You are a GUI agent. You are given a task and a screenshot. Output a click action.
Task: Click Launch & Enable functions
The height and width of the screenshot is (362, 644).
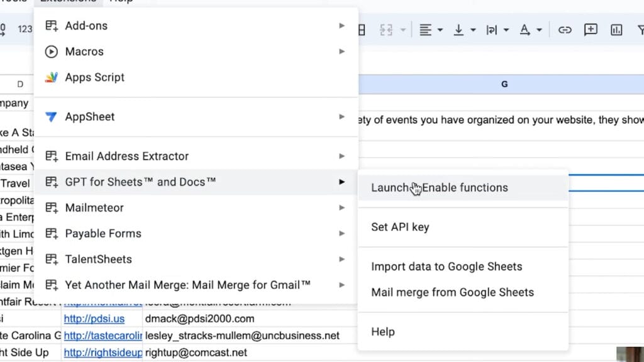pyautogui.click(x=464, y=187)
